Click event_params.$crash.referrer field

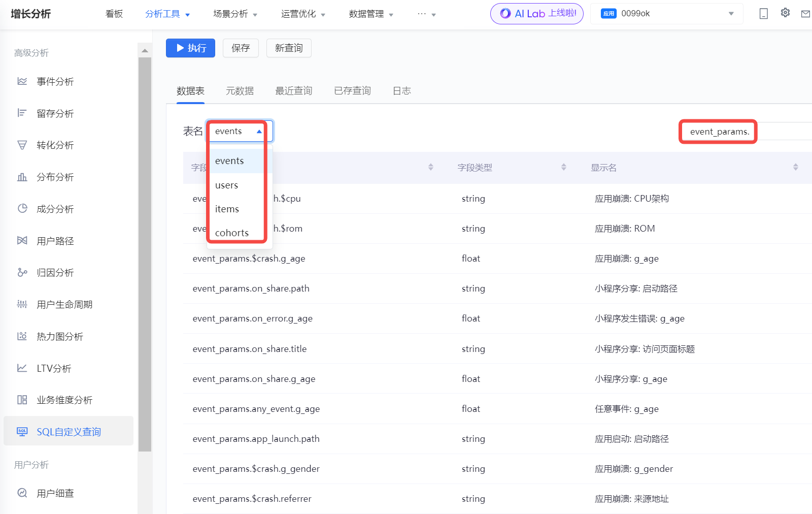252,499
